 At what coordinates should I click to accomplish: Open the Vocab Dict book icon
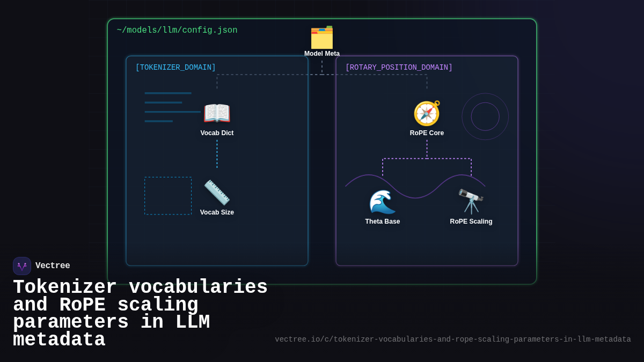tap(217, 113)
